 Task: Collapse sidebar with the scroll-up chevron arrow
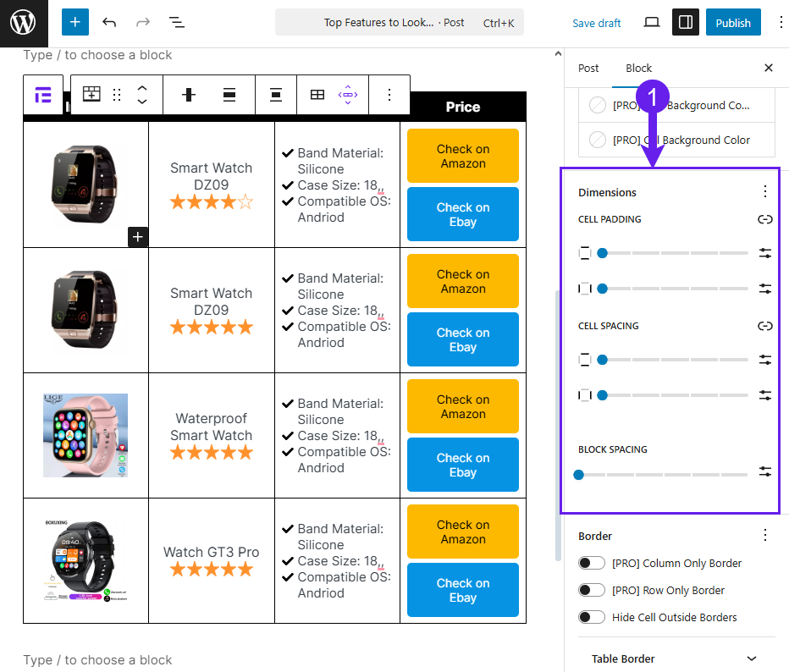pyautogui.click(x=558, y=54)
